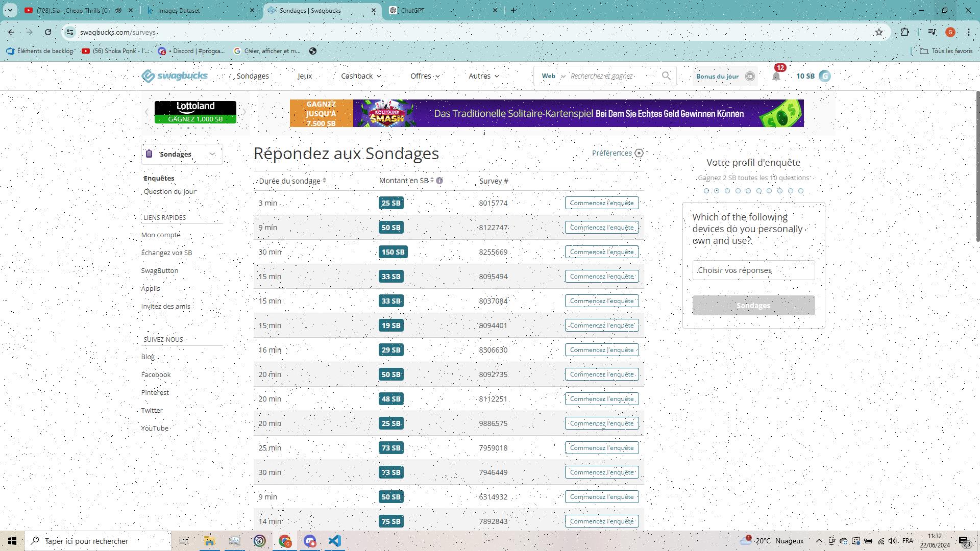Click Commencez l'enquête for 150 SB survey

pyautogui.click(x=601, y=252)
